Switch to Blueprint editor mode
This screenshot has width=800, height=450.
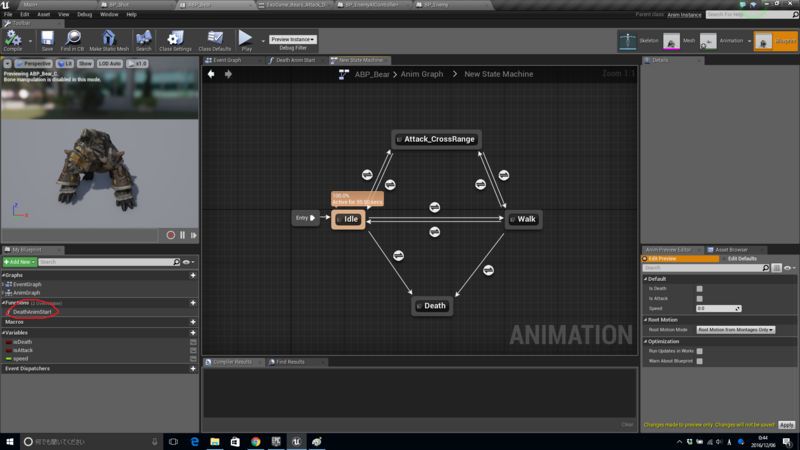coord(776,41)
